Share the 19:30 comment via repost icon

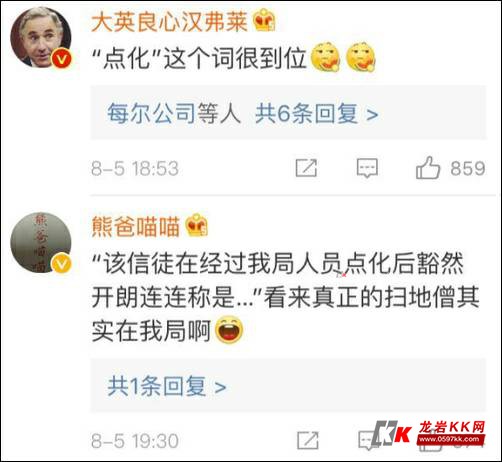(307, 440)
